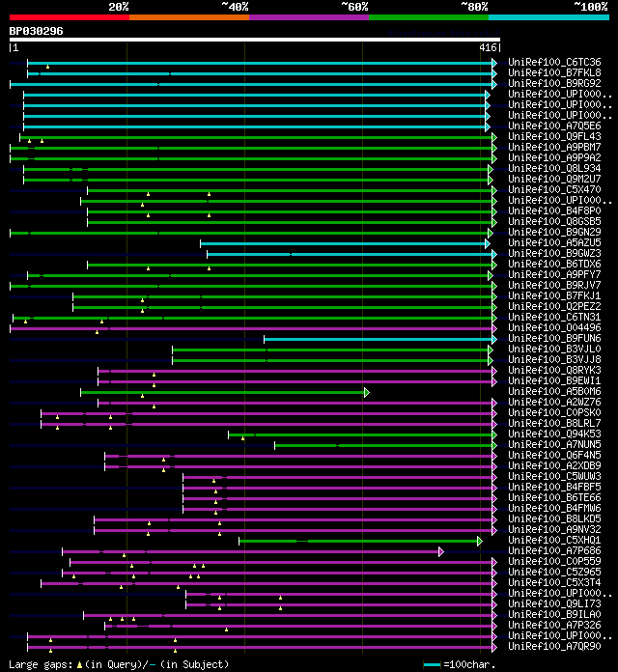Click hit name UniRef100_B4FMW6
618x672 pixels.
pos(554,508)
